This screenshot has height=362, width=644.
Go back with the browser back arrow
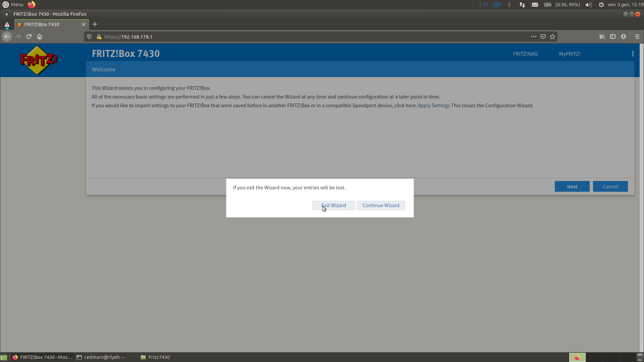pos(7,37)
